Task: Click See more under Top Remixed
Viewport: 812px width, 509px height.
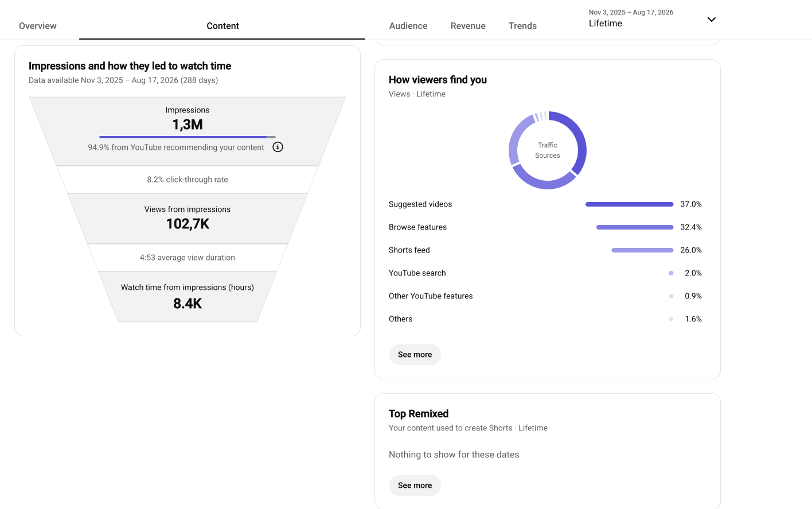Action: pyautogui.click(x=415, y=485)
